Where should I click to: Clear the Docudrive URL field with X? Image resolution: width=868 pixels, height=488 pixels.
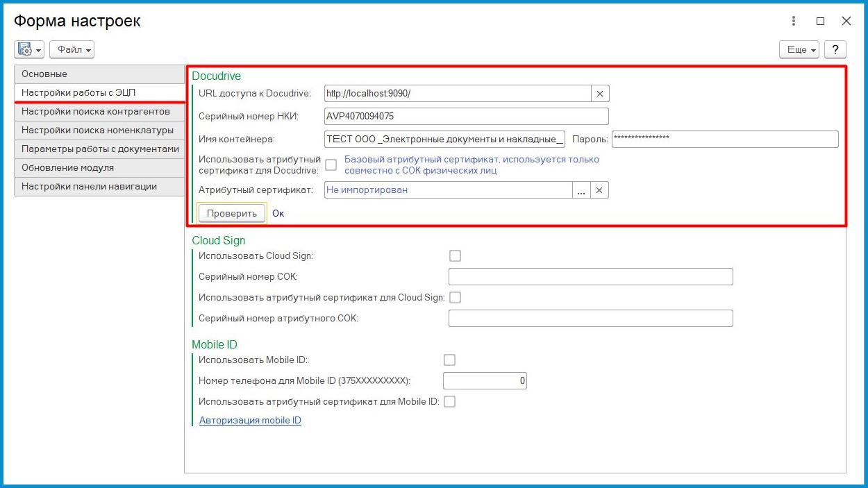600,93
